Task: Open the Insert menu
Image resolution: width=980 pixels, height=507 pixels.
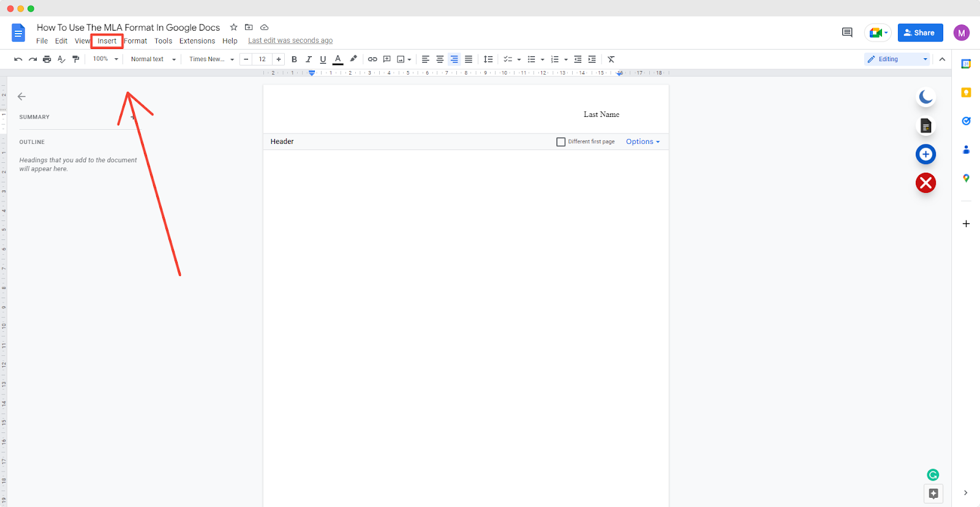Action: point(107,41)
